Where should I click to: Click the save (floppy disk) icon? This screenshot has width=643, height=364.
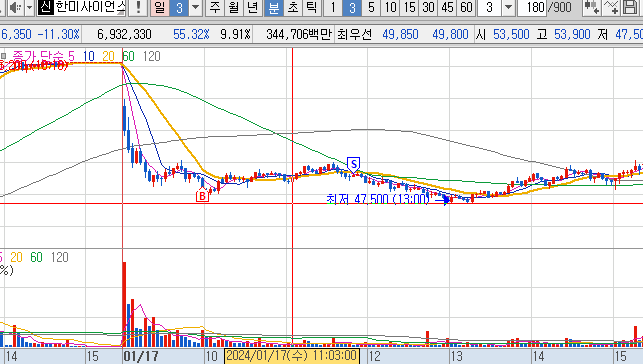(x=630, y=7)
